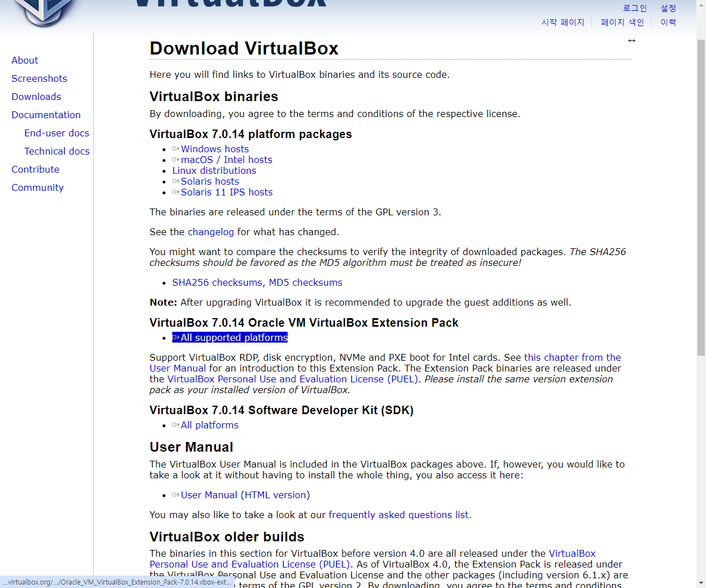Image resolution: width=706 pixels, height=588 pixels.
Task: Open SHA256 checksums link
Action: pos(217,282)
